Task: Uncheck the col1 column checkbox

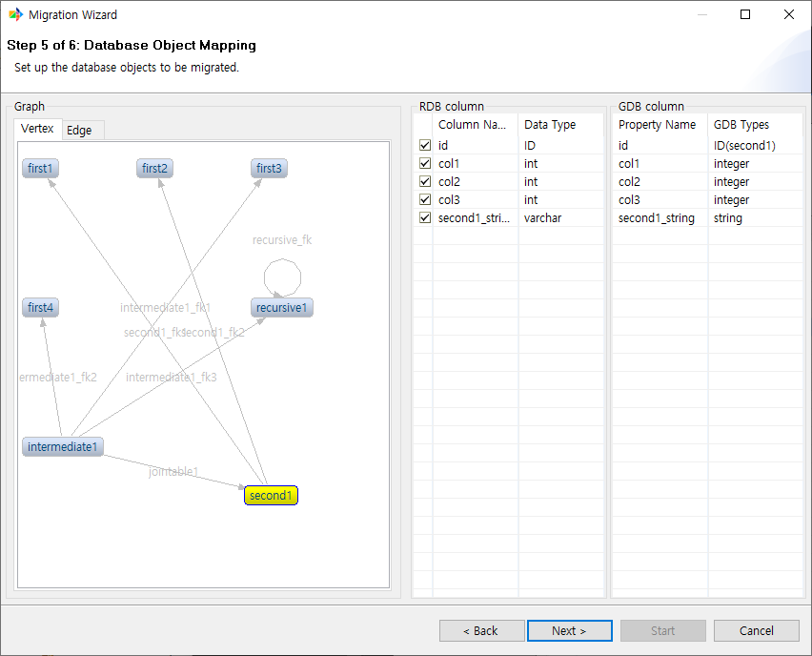Action: (x=424, y=163)
